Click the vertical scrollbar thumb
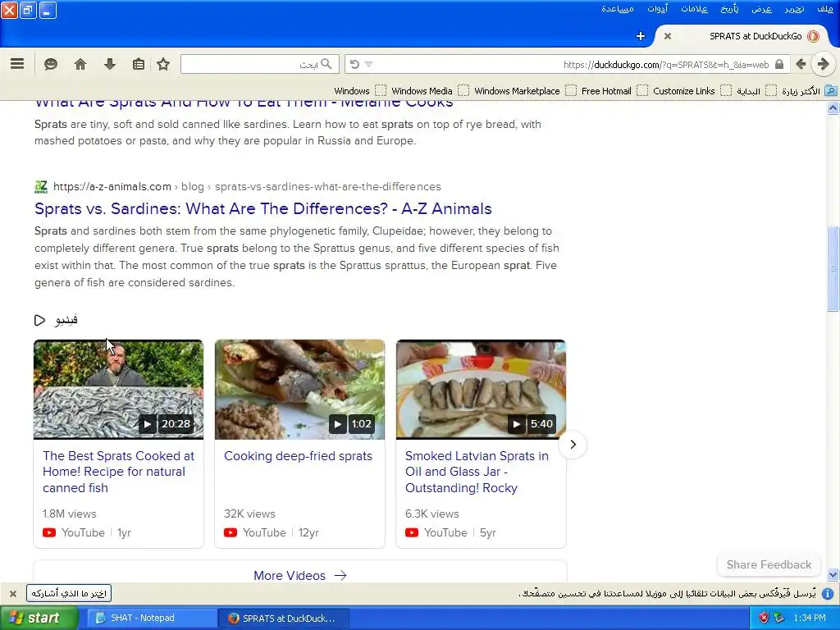The width and height of the screenshot is (840, 630). [x=833, y=268]
